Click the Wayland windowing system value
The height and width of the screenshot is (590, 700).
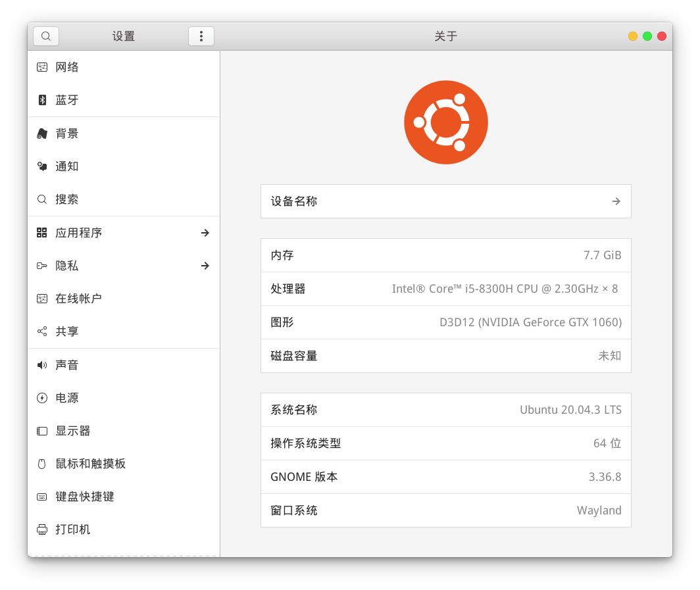pyautogui.click(x=599, y=510)
